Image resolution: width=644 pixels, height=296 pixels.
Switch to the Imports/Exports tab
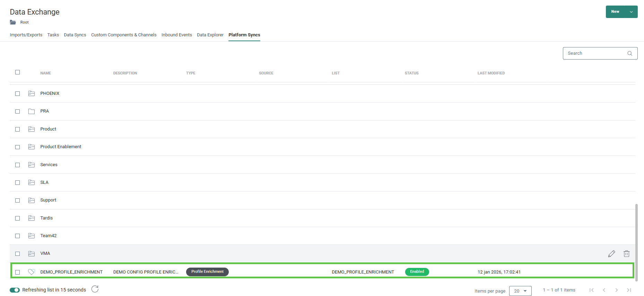(26, 35)
